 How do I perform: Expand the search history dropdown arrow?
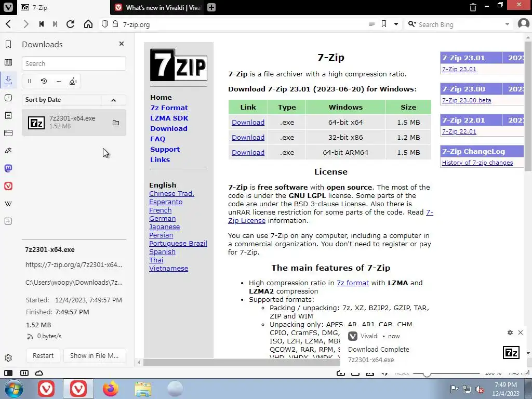point(507,24)
